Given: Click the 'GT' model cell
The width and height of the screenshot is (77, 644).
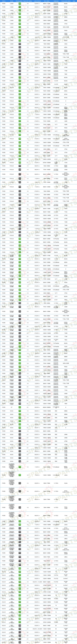Looking at the screenshot, I should pyautogui.click(x=12, y=407).
